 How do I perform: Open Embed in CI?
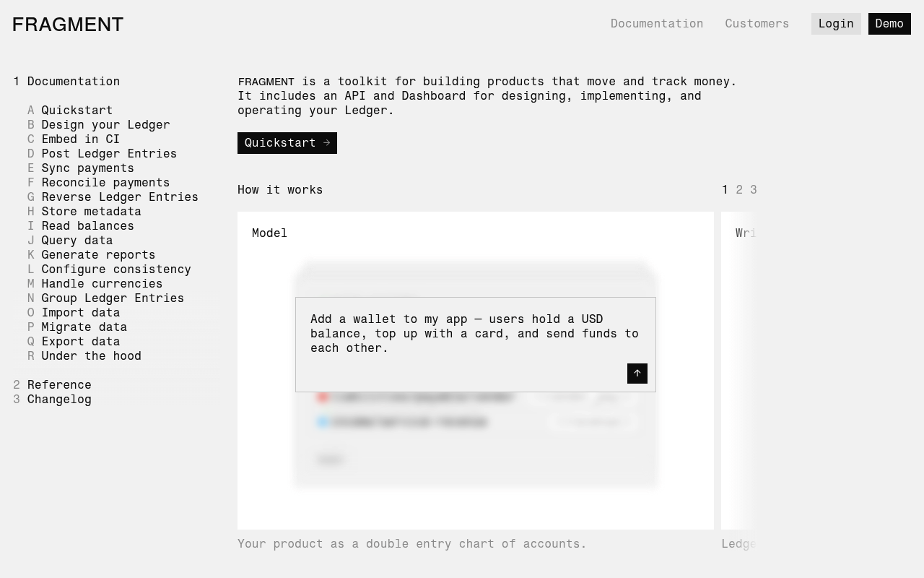(x=81, y=139)
